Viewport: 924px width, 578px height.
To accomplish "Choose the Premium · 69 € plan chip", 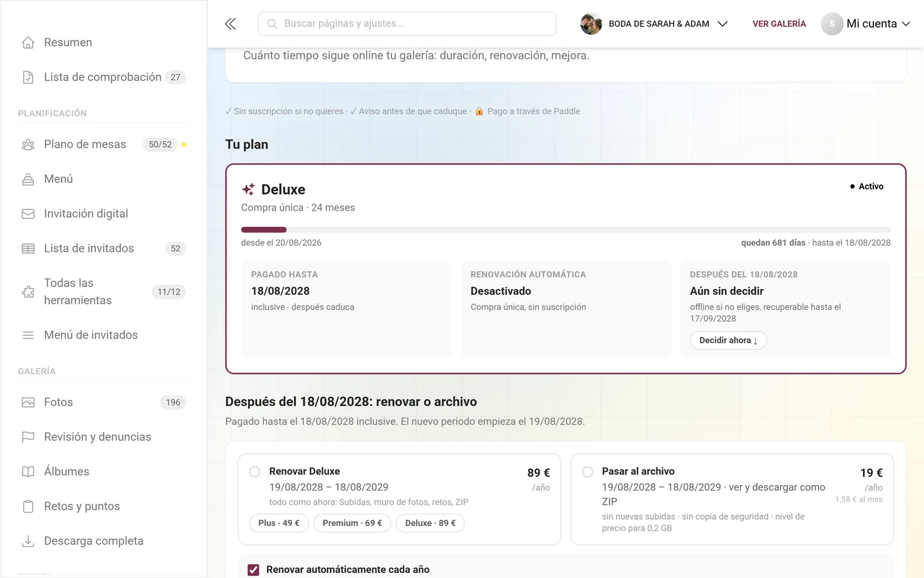I will point(352,523).
